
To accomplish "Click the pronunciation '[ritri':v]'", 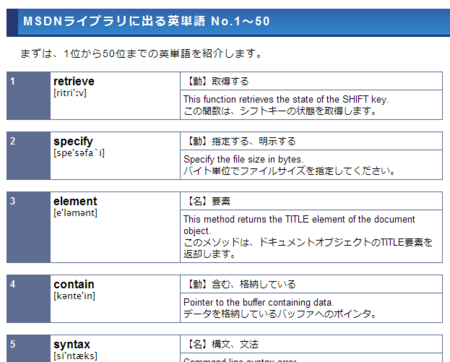I will pyautogui.click(x=70, y=93).
